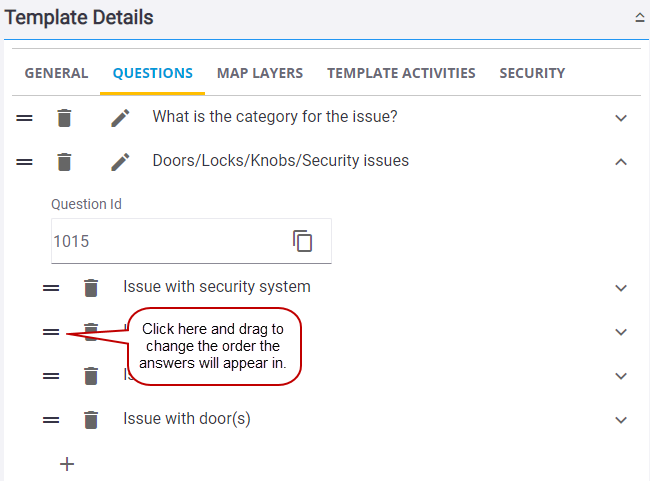The width and height of the screenshot is (650, 481).
Task: Click the plus icon to add an answer
Action: [67, 464]
